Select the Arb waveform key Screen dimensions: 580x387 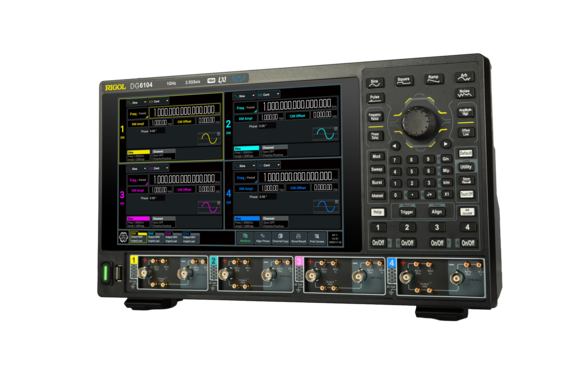464,77
